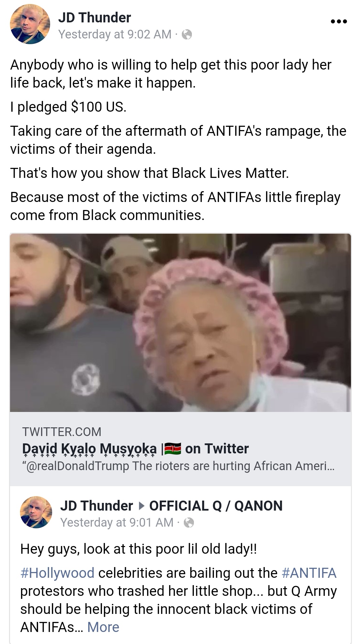Open the David Kyalo Musyoka on Twitter title

pos(135,449)
